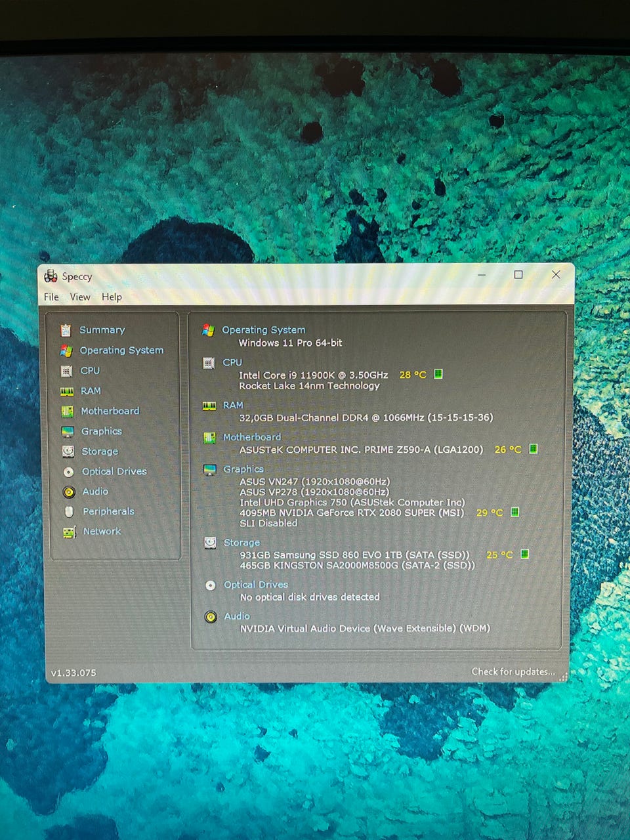
Task: Select RAM label in the sidebar
Action: (x=91, y=390)
